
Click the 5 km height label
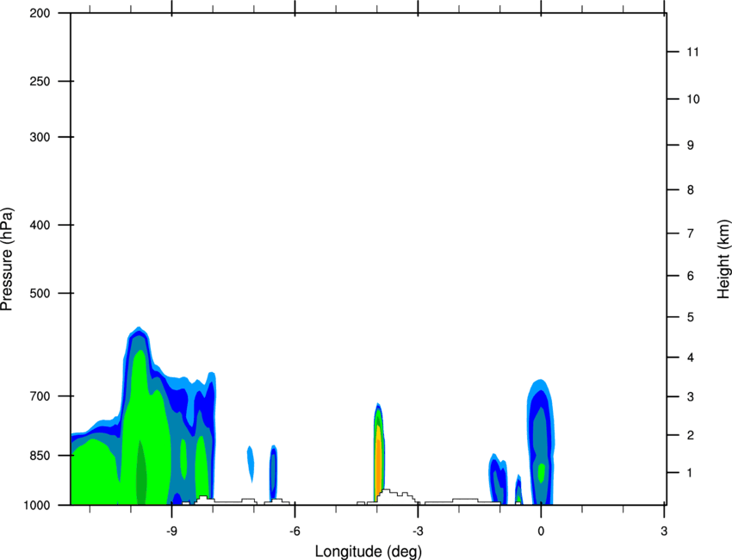click(x=691, y=317)
